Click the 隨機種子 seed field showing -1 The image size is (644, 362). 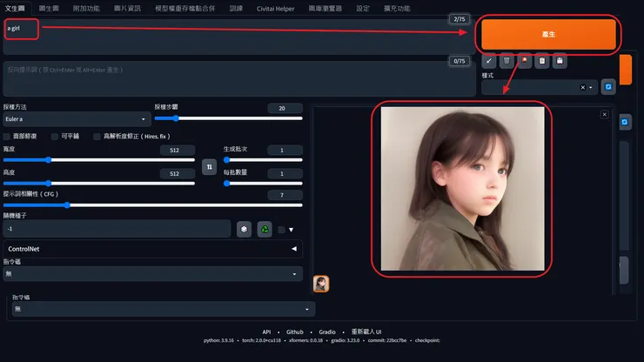[x=117, y=229]
